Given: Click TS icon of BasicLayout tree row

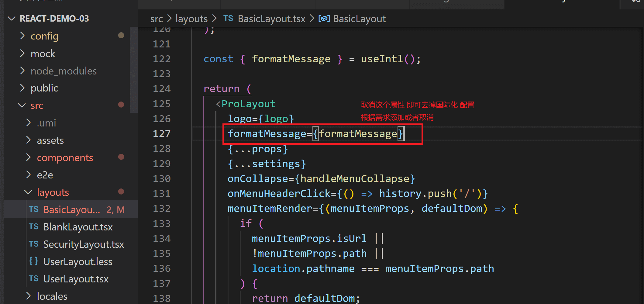Looking at the screenshot, I should coord(34,209).
